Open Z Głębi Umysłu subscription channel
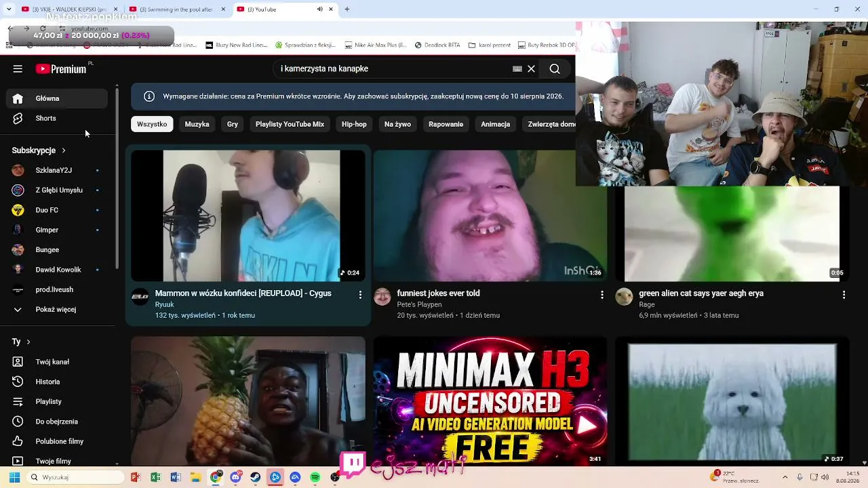Image resolution: width=868 pixels, height=488 pixels. pos(57,190)
